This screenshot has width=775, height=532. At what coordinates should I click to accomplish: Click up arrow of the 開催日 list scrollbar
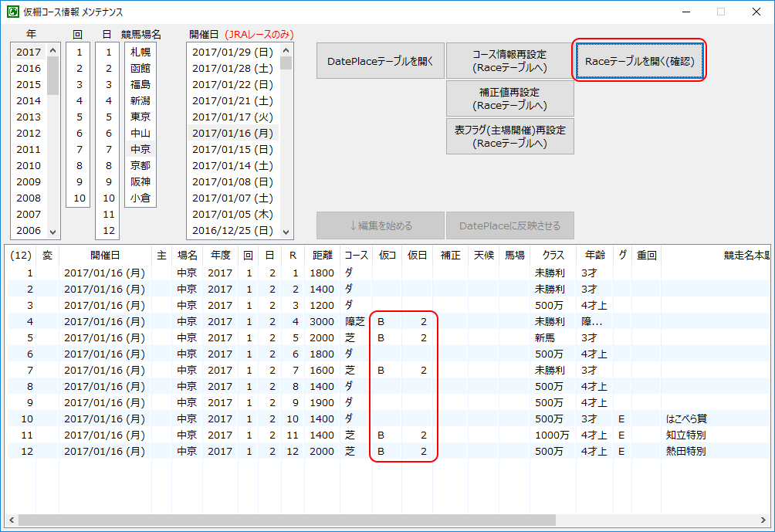286,50
